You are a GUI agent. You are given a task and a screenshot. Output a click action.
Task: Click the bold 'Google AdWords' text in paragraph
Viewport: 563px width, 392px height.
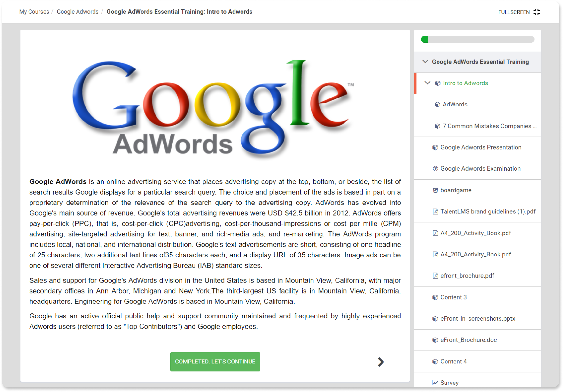[58, 182]
